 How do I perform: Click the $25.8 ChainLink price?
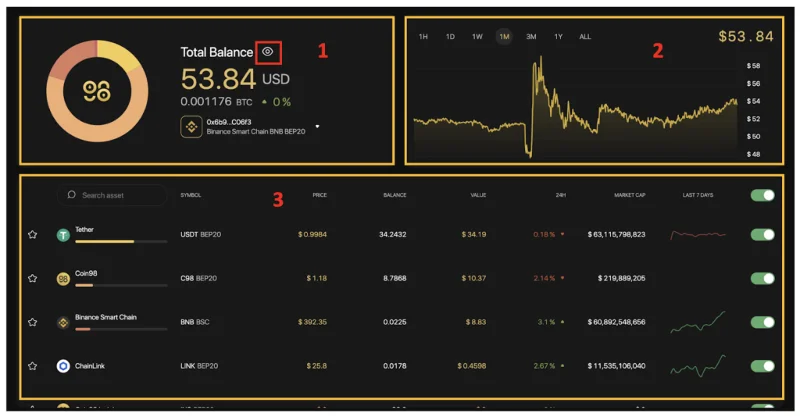click(x=317, y=366)
